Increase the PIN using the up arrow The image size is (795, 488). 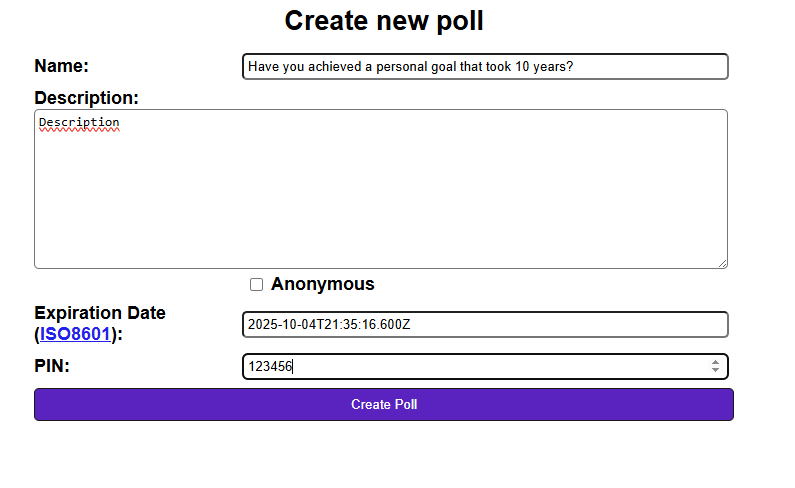[x=715, y=362]
